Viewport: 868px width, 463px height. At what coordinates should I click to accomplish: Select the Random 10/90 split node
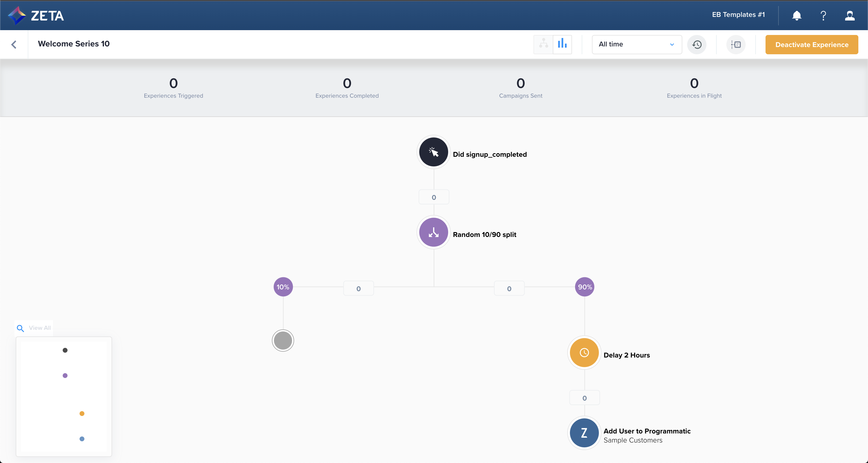(x=433, y=232)
